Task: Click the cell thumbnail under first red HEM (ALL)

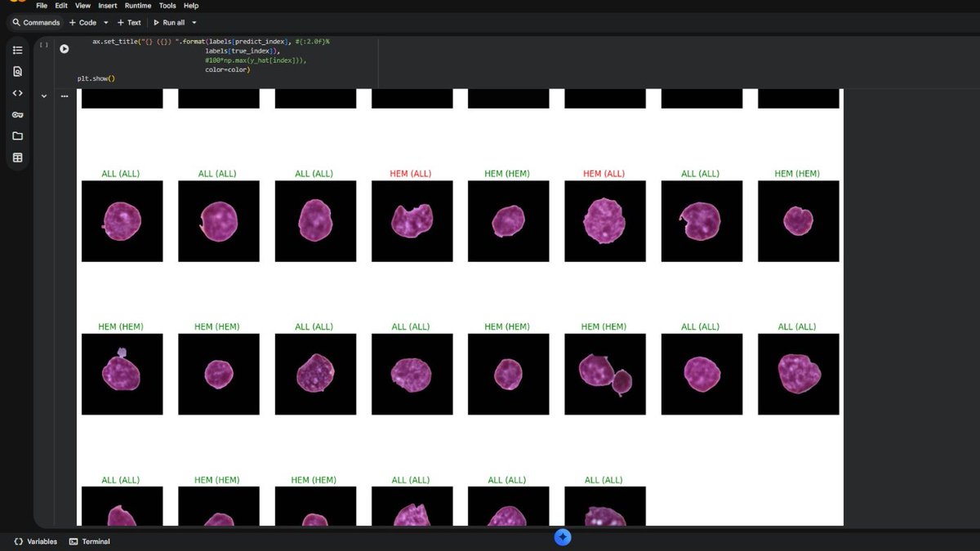Action: tap(412, 221)
